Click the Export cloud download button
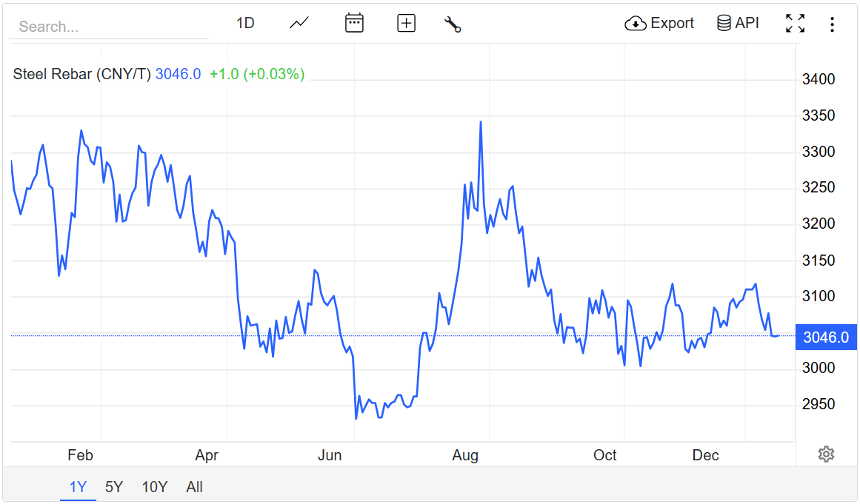Screen dimensions: 860x504 click(659, 24)
